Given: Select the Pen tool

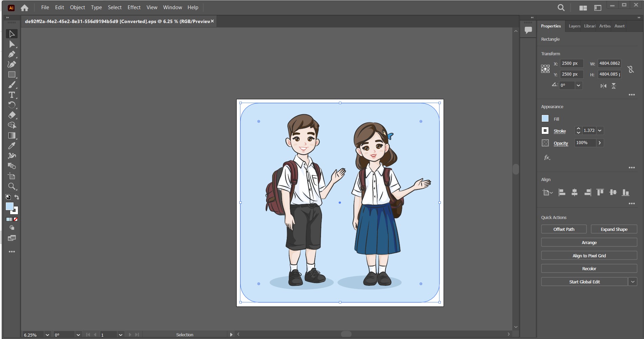Looking at the screenshot, I should click(12, 54).
